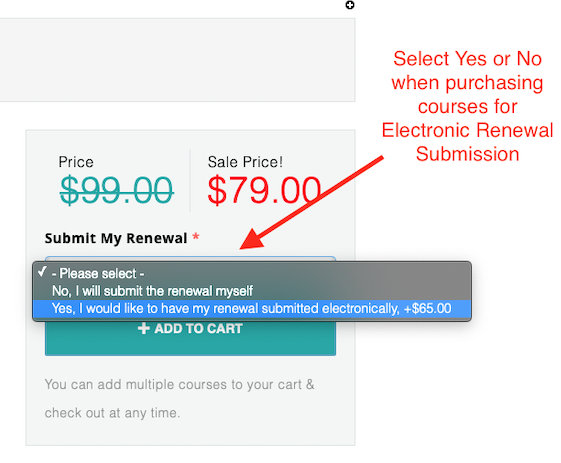Image resolution: width=561 pixels, height=463 pixels.
Task: Click the crossed-out $99.00 price
Action: pyautogui.click(x=117, y=190)
